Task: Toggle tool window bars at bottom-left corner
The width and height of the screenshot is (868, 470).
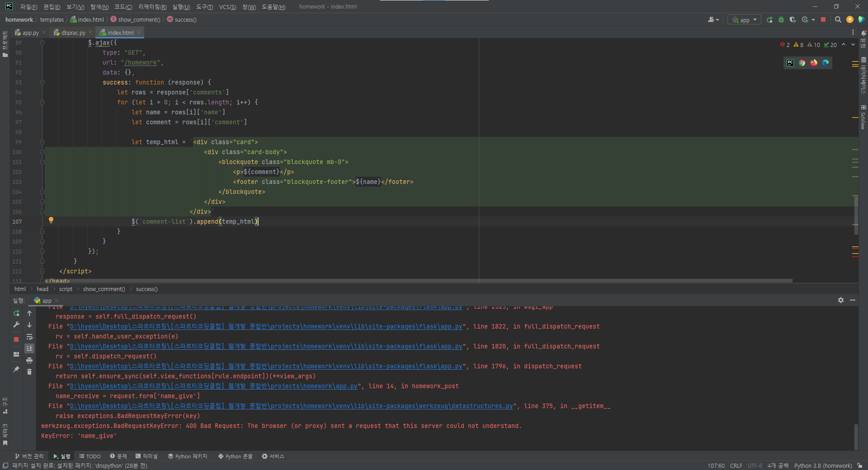Action: pos(5,465)
